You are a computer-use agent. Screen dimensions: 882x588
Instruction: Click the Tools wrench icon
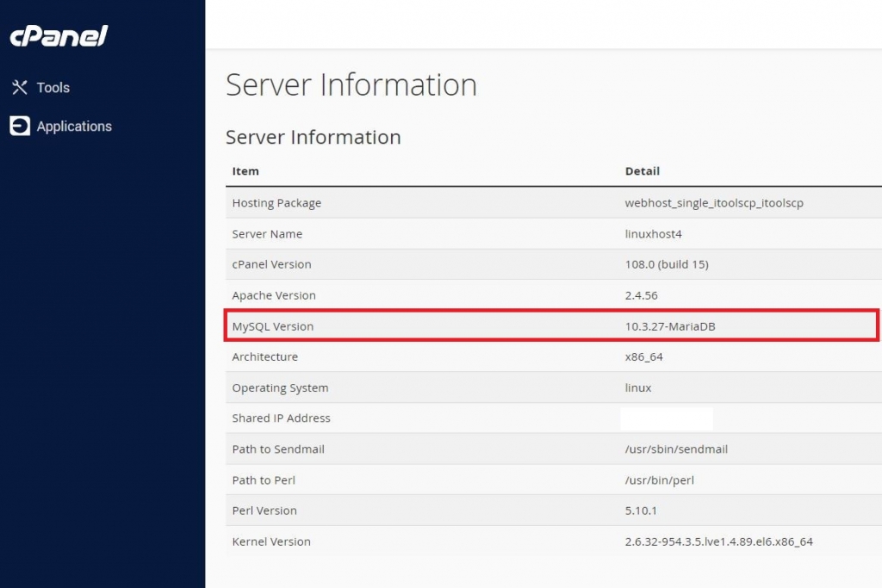[20, 87]
